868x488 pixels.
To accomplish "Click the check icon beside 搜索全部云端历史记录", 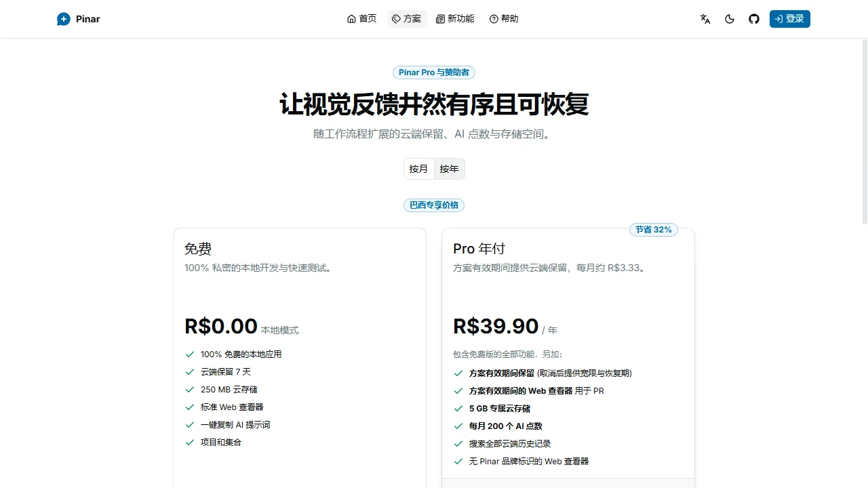I will [458, 444].
